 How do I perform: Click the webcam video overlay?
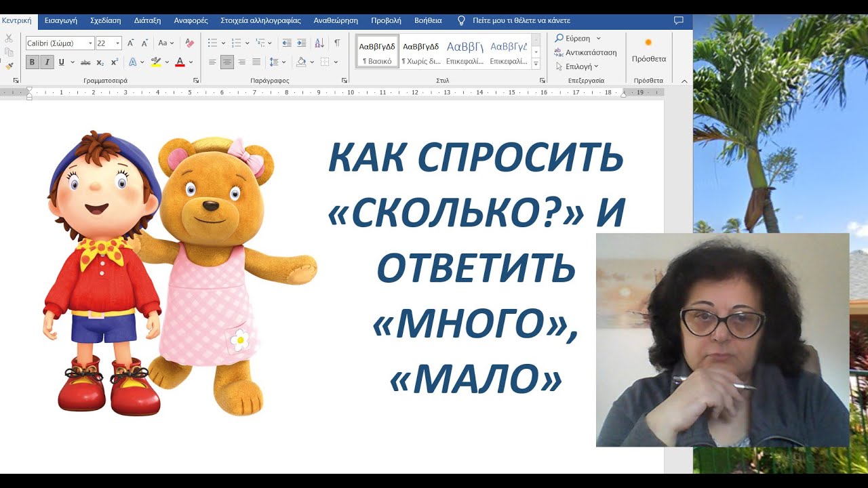(x=722, y=340)
